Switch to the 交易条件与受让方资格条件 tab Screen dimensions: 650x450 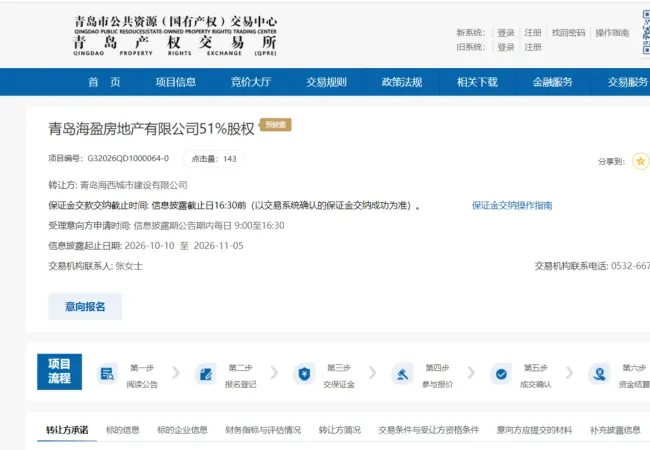(x=429, y=430)
